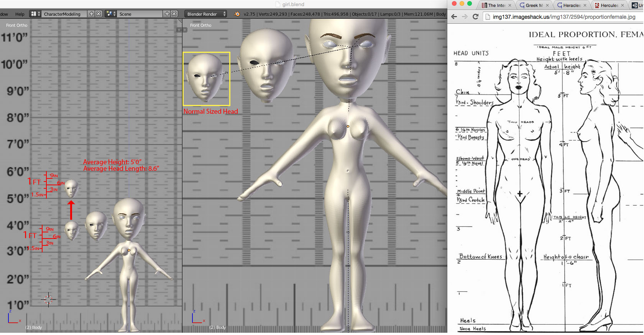The height and width of the screenshot is (335, 644).
Task: Switch to the Greek M browser tab
Action: [533, 5]
